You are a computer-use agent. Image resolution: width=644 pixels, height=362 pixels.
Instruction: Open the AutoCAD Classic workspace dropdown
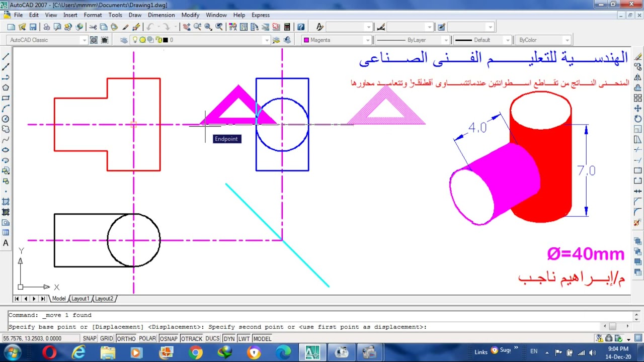click(x=84, y=40)
